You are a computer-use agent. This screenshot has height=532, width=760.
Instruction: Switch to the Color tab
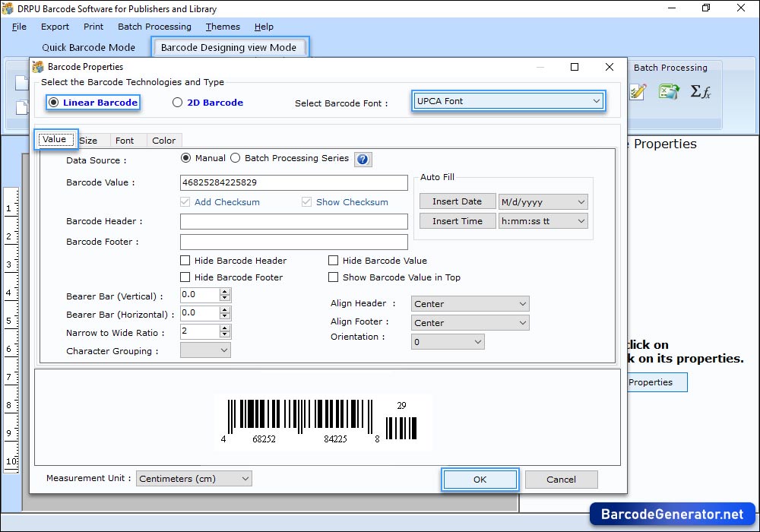click(163, 140)
